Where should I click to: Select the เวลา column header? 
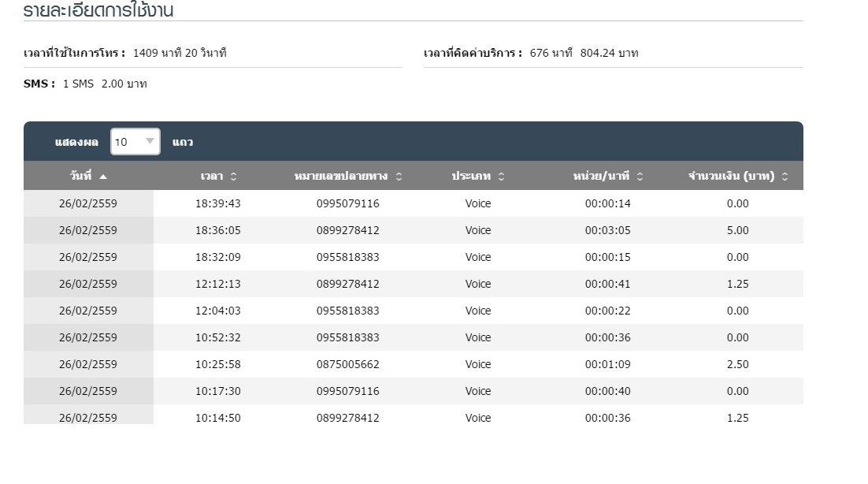(218, 176)
